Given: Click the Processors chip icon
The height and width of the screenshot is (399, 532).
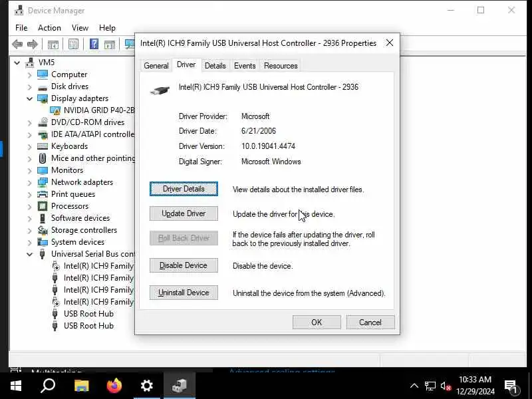Looking at the screenshot, I should [x=43, y=206].
